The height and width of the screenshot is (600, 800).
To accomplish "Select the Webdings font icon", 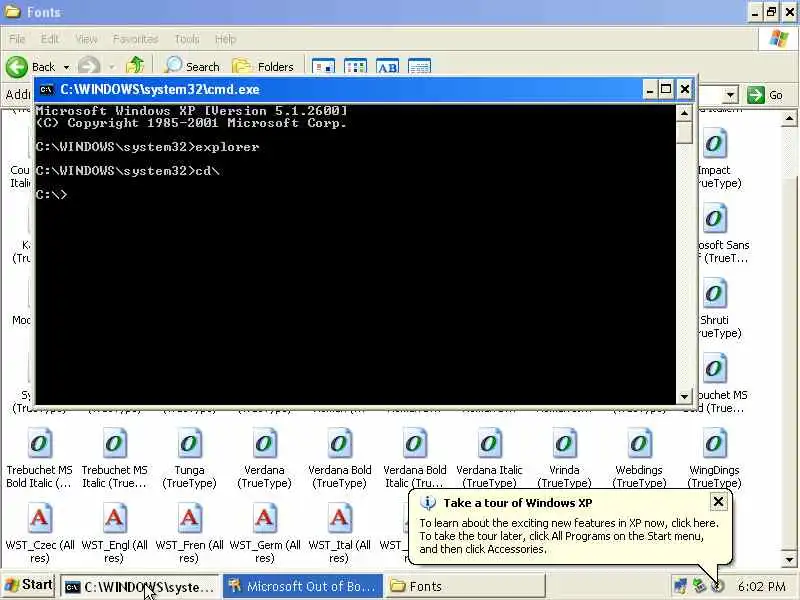I will click(639, 444).
